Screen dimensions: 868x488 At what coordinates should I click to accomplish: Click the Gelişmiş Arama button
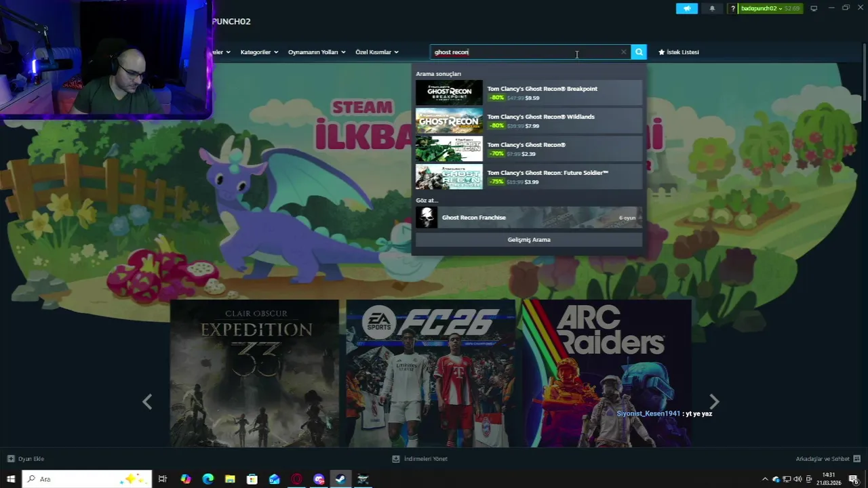pos(529,240)
